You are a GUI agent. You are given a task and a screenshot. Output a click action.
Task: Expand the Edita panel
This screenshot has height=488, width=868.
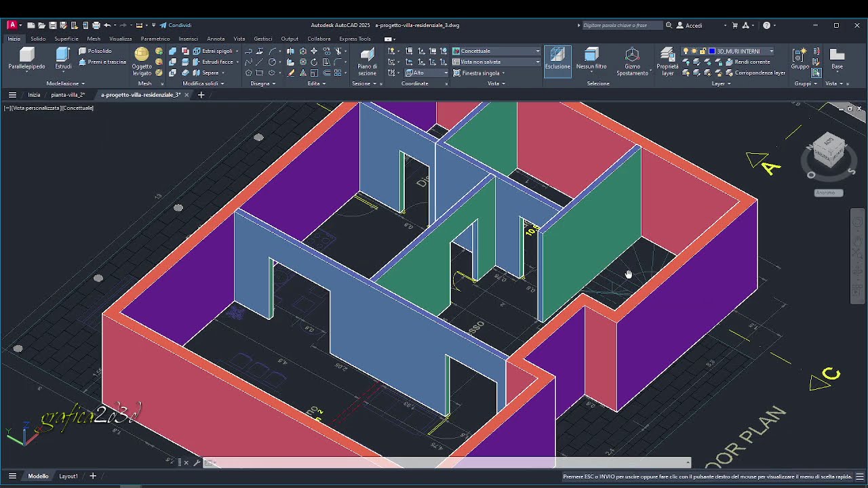click(x=316, y=83)
